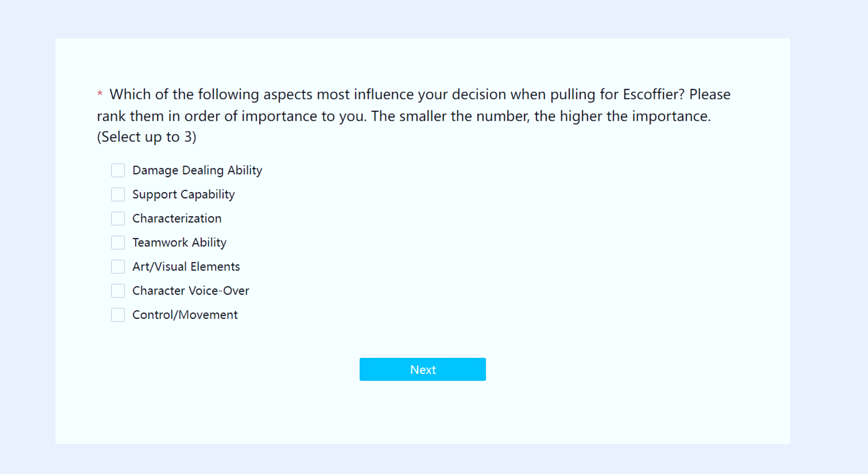This screenshot has width=868, height=474.
Task: Click the question's second line about importance ranking
Action: (x=404, y=116)
